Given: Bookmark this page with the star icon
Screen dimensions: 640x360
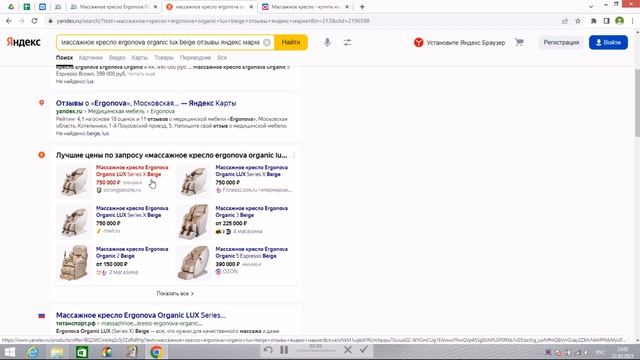Looking at the screenshot, I should pyautogui.click(x=578, y=21).
